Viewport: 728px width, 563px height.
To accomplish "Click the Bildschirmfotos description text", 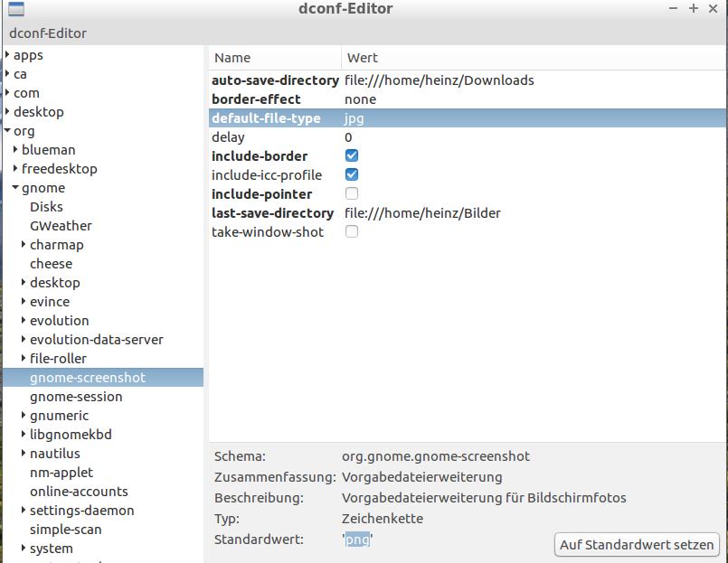I will [x=577, y=498].
